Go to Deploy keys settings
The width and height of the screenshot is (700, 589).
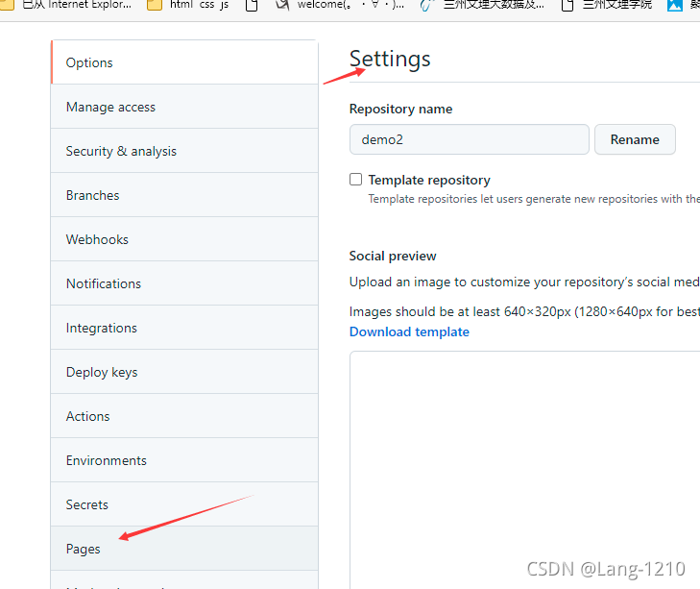click(x=184, y=372)
